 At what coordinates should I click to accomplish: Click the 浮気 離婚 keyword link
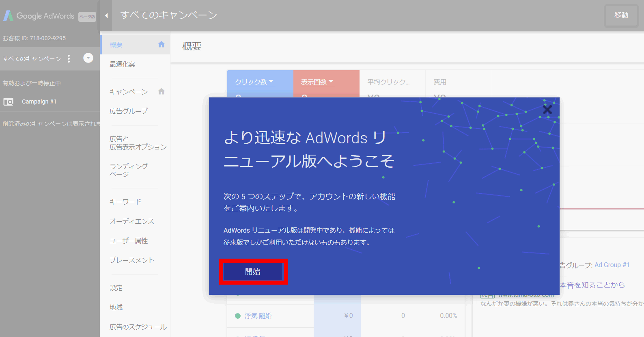[258, 316]
